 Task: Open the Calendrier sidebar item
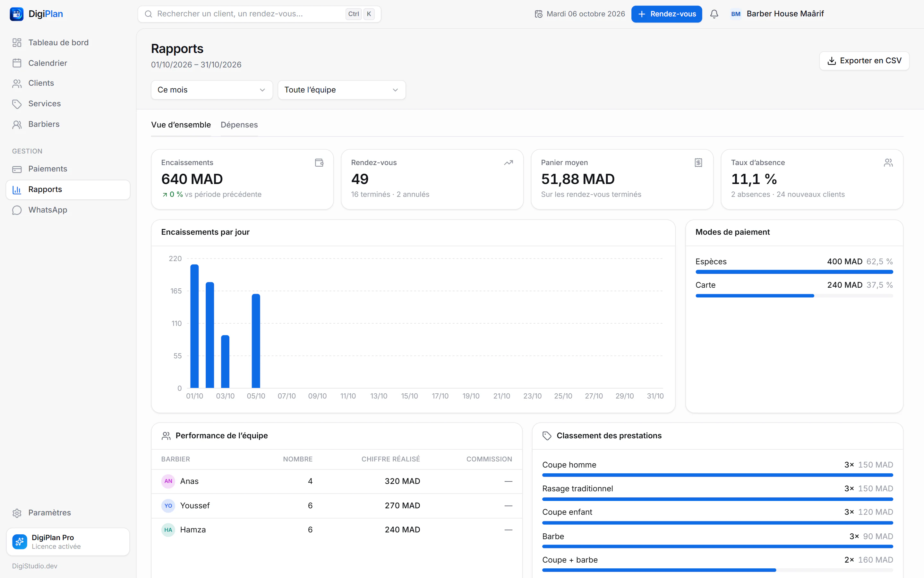pyautogui.click(x=68, y=63)
